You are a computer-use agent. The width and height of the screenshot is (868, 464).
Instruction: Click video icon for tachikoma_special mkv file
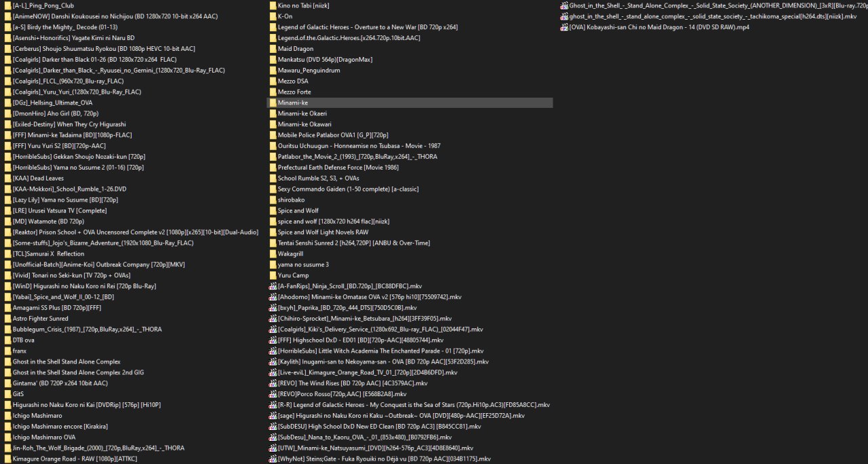[564, 16]
